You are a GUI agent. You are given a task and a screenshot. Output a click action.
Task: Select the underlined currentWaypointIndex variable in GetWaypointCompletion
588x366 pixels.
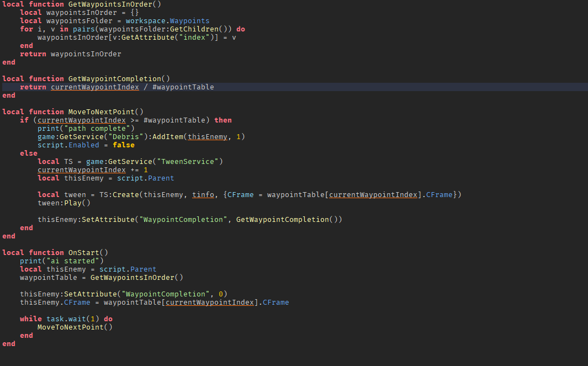94,87
